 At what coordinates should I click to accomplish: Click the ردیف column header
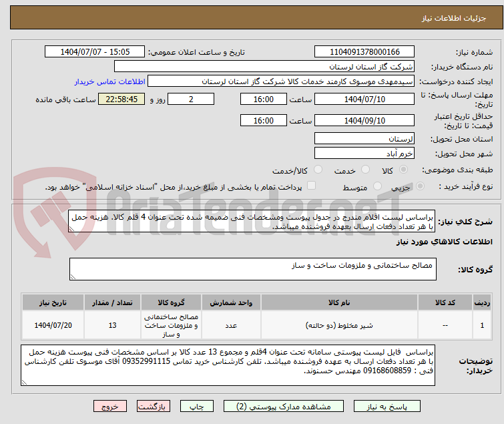click(482, 302)
